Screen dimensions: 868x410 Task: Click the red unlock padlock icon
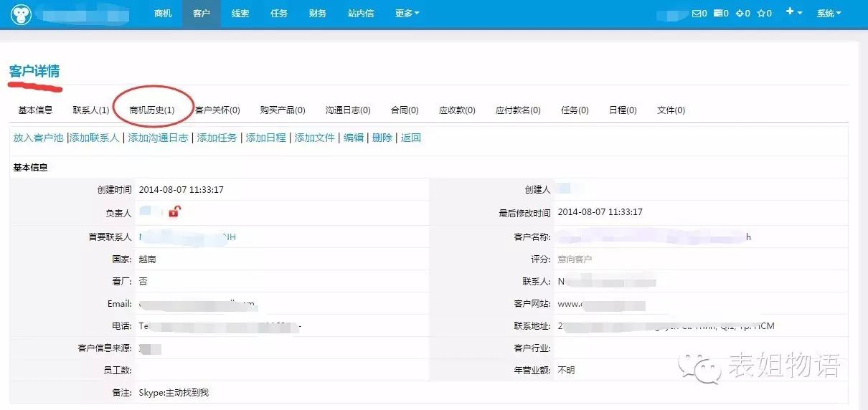tap(174, 211)
